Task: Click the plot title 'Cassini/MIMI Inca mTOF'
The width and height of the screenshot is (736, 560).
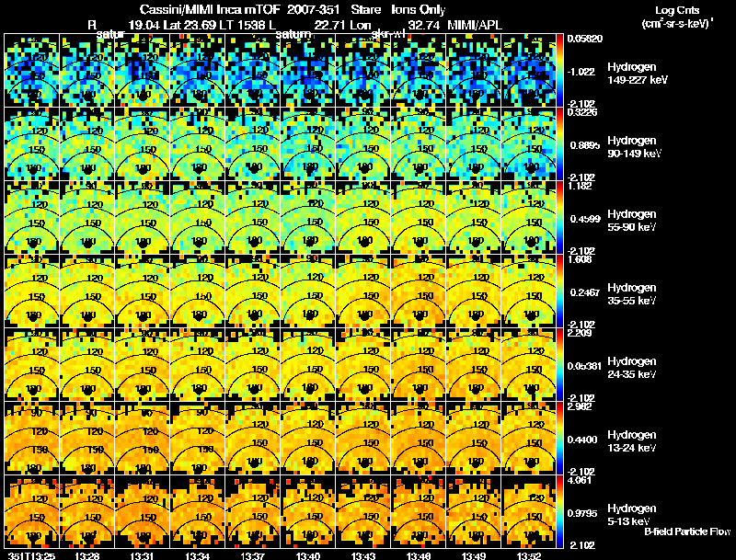Action: (x=210, y=10)
